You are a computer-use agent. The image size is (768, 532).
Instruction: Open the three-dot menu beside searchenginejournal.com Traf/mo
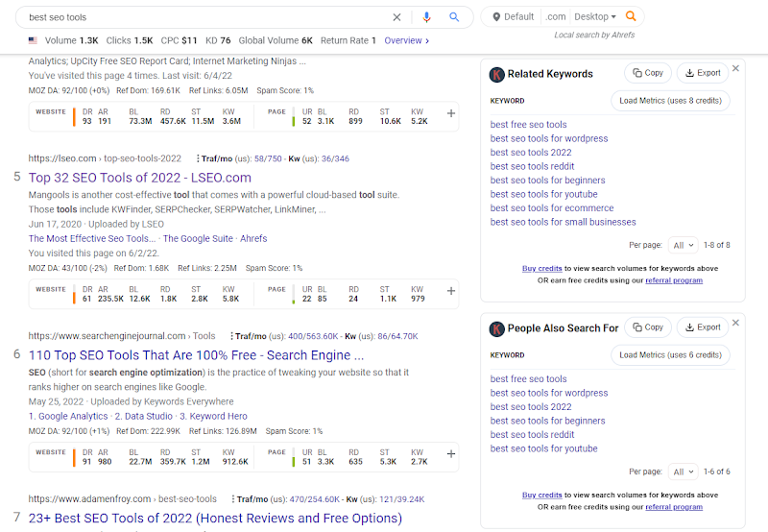231,336
